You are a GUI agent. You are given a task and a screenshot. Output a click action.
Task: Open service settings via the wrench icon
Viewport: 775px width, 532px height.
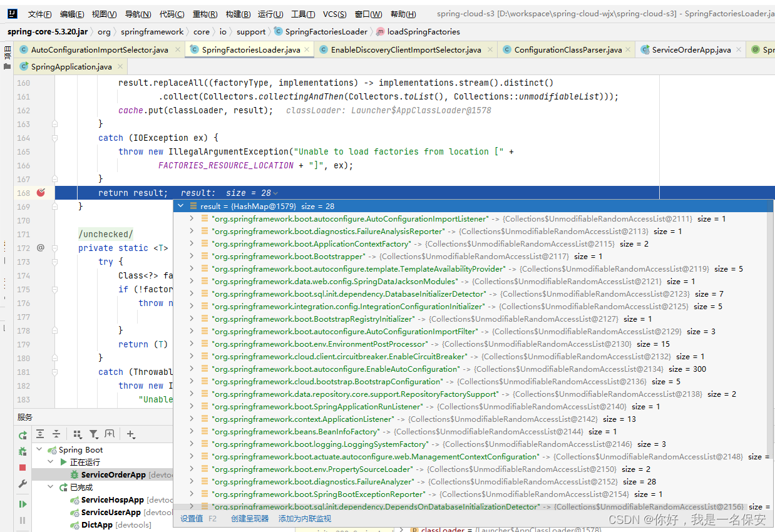point(23,484)
